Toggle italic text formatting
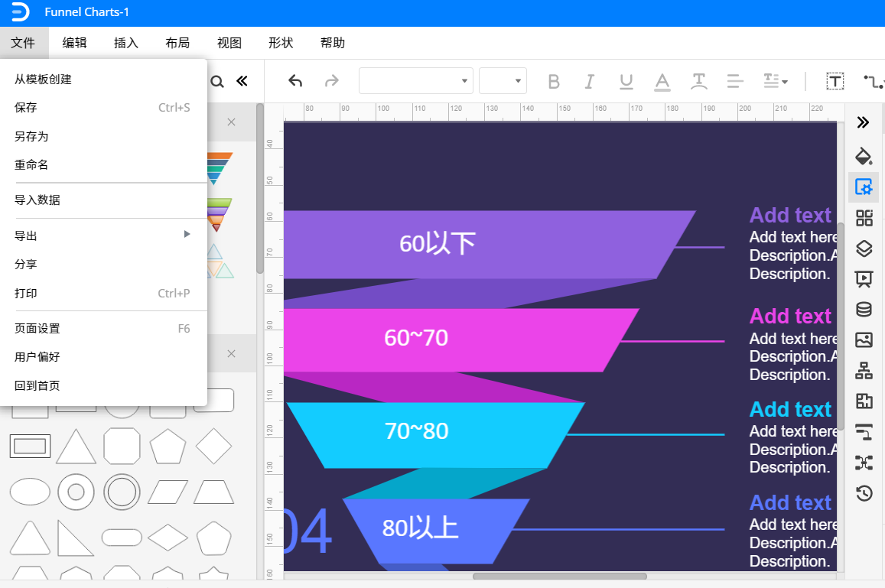The width and height of the screenshot is (885, 588). 589,82
